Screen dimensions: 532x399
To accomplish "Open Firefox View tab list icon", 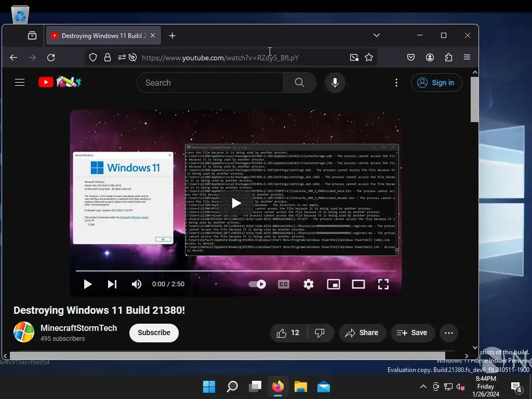I will click(32, 36).
